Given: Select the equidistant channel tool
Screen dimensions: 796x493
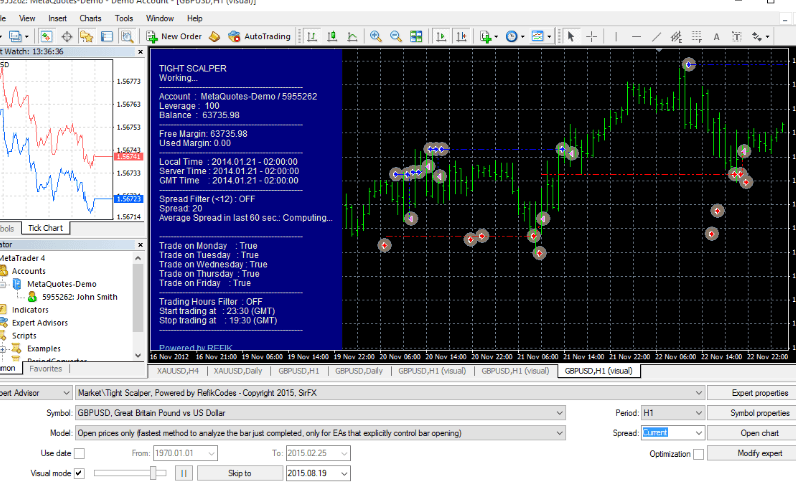Looking at the screenshot, I should point(676,37).
